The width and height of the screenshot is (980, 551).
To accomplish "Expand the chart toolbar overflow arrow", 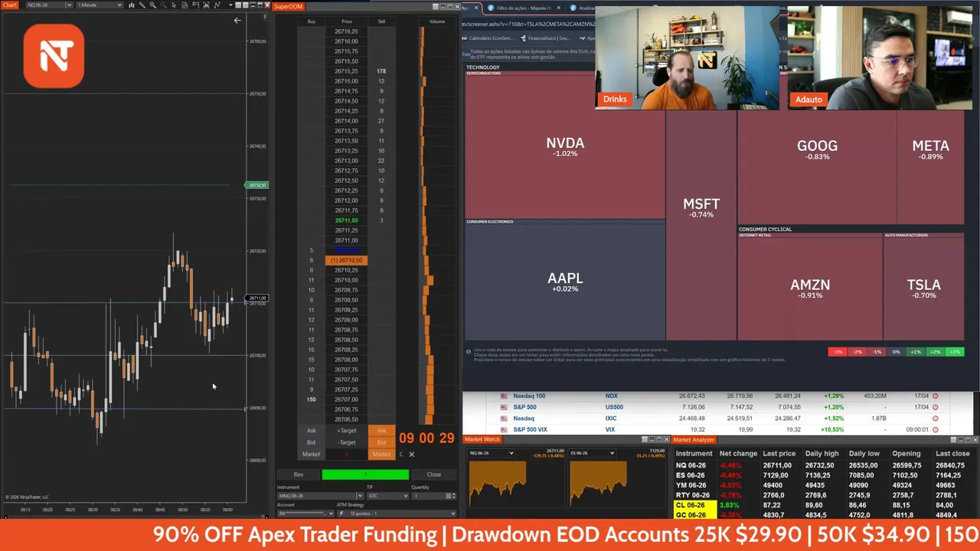I will (x=230, y=5).
